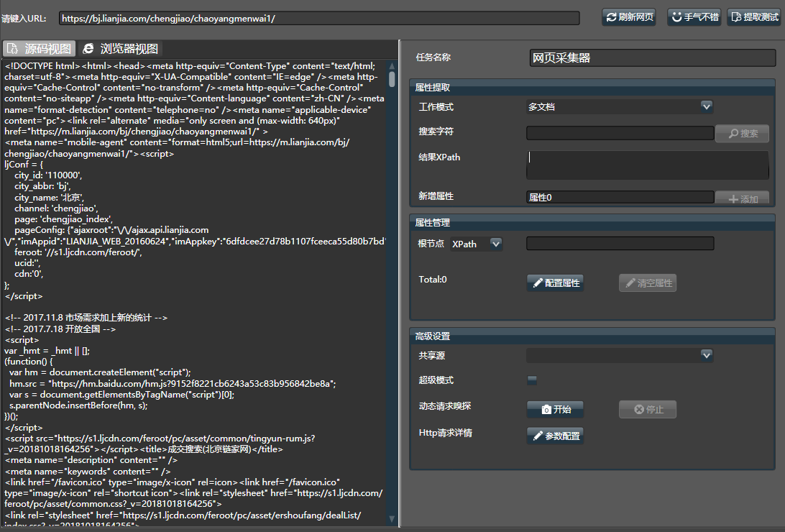Click the 共享源 dropdown arrow
This screenshot has width=785, height=532.
pos(707,355)
